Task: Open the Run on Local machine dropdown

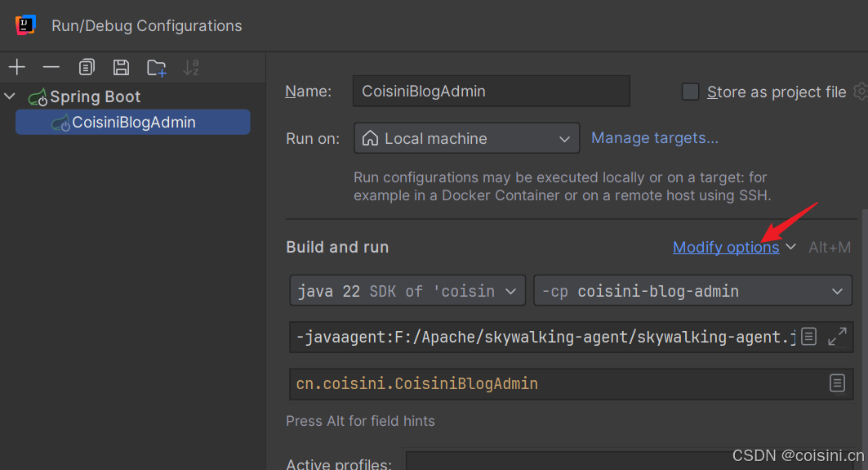Action: 466,138
